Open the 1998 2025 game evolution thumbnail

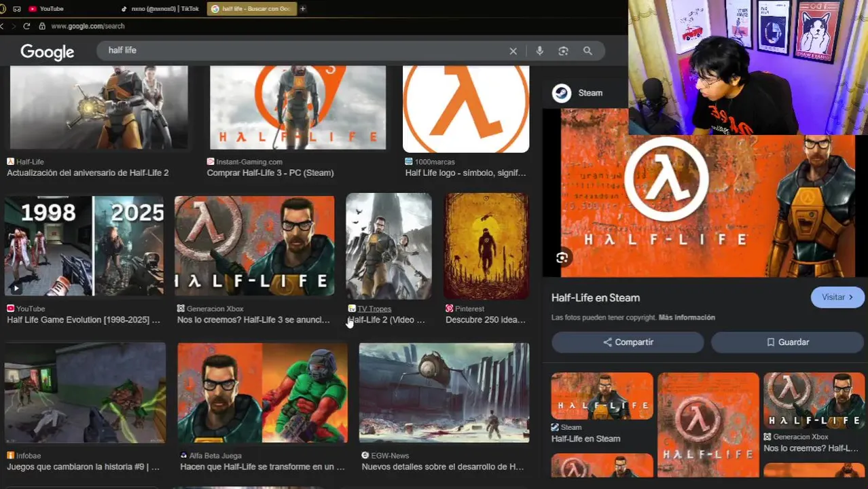point(84,246)
